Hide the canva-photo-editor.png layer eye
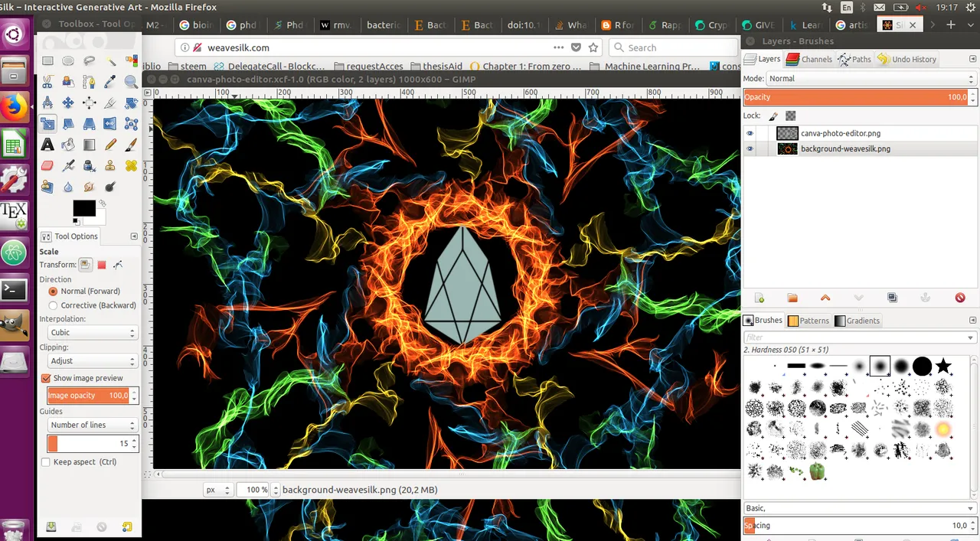 (750, 133)
